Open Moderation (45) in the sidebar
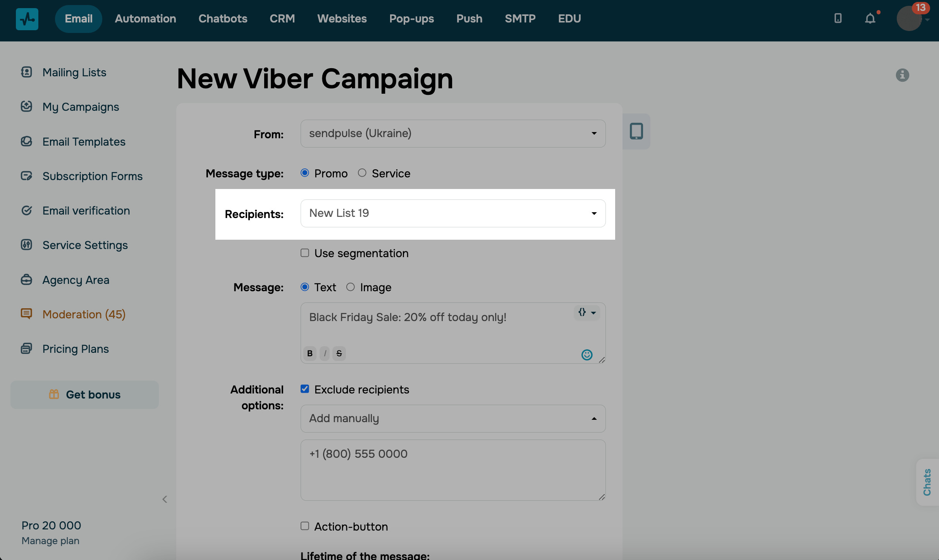Image resolution: width=939 pixels, height=560 pixels. click(84, 314)
